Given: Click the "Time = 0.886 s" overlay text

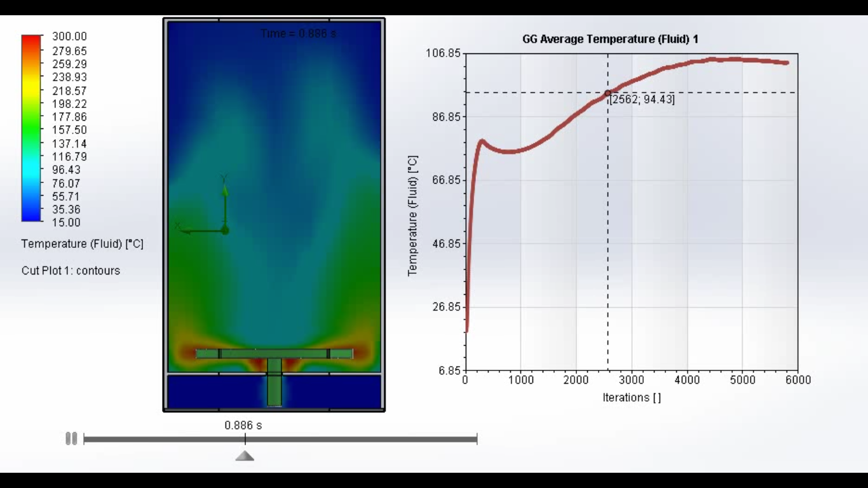Looking at the screenshot, I should [298, 33].
